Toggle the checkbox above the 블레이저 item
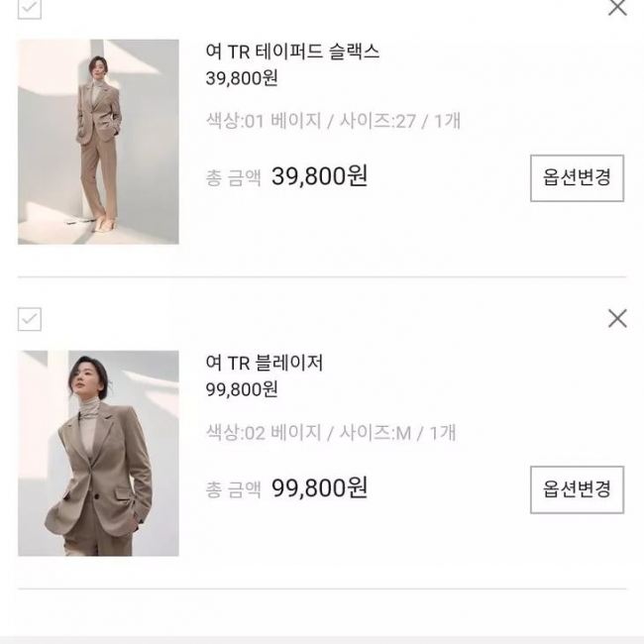The height and width of the screenshot is (644, 644). coord(30,319)
